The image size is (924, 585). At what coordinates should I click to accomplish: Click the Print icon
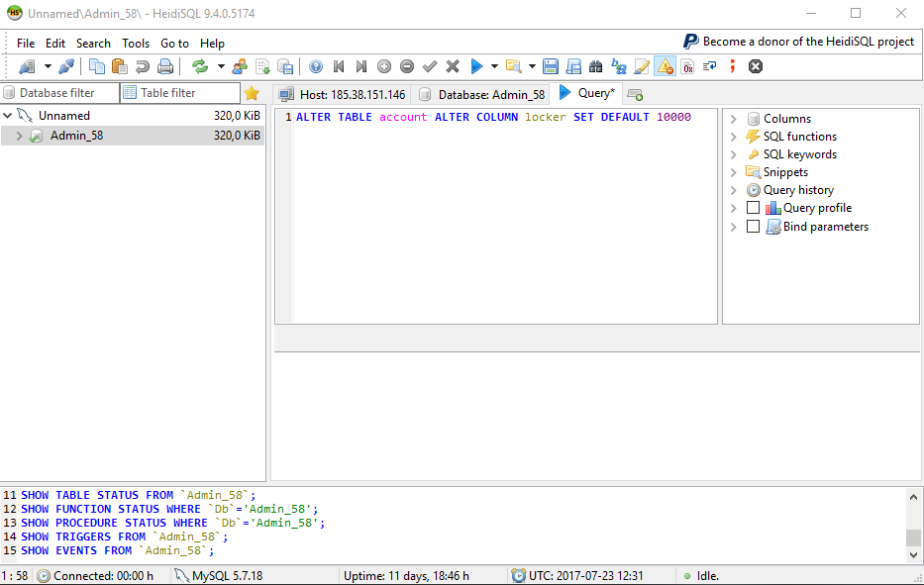pos(165,66)
